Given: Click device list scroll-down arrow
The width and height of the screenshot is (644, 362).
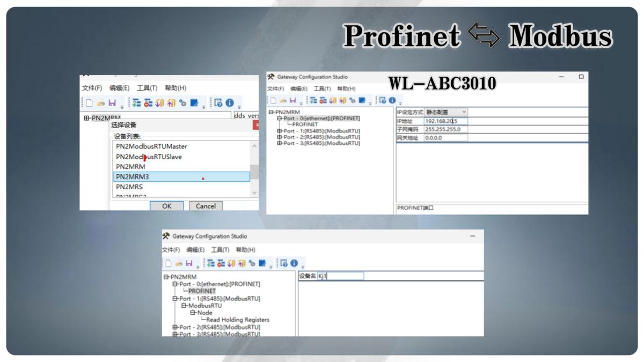Looking at the screenshot, I should point(254,193).
